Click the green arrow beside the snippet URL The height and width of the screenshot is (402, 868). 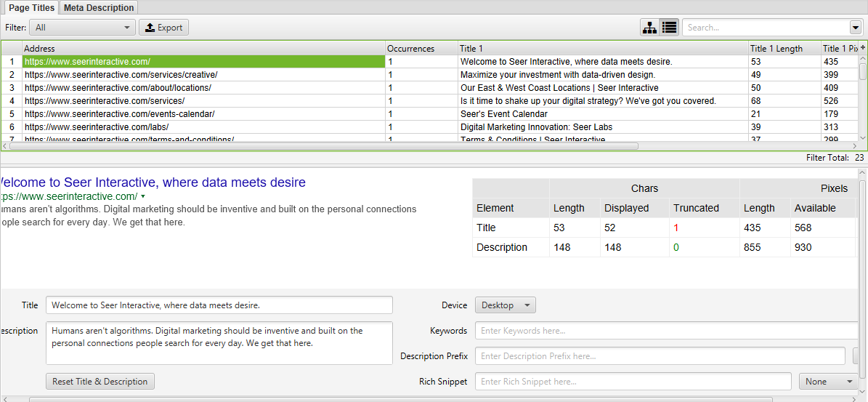[x=143, y=197]
